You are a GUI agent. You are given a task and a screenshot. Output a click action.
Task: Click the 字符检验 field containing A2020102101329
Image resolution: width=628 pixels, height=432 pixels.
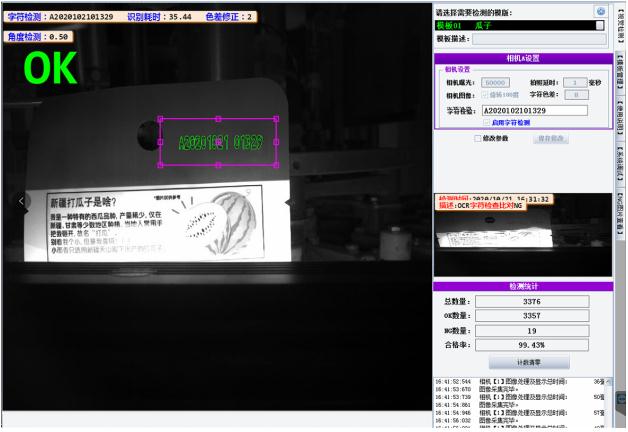coord(535,111)
